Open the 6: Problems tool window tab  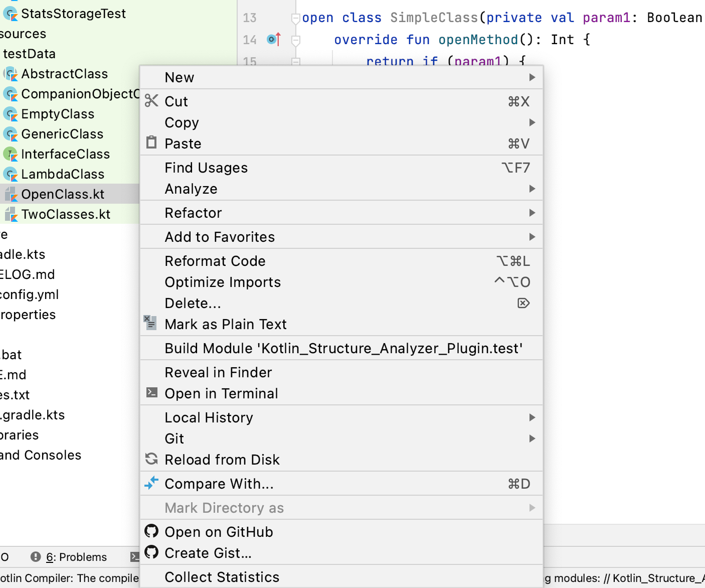69,557
